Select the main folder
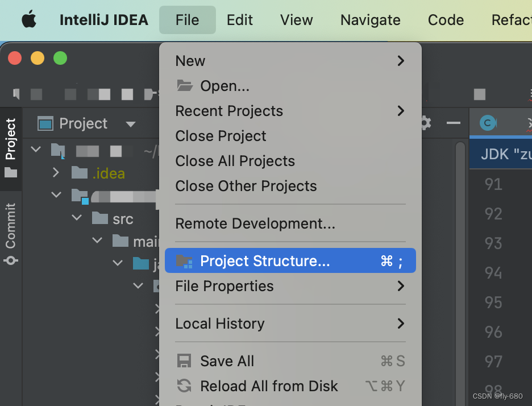Image resolution: width=532 pixels, height=406 pixels. pos(136,241)
